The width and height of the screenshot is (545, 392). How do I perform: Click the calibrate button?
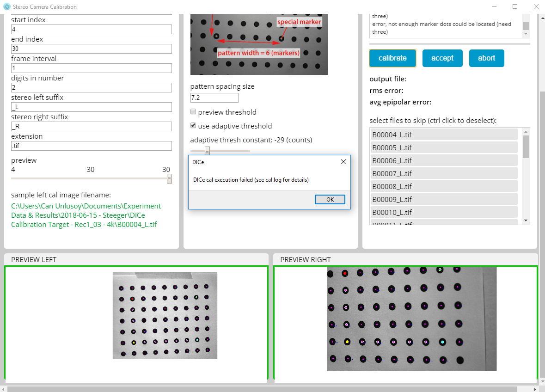(392, 58)
